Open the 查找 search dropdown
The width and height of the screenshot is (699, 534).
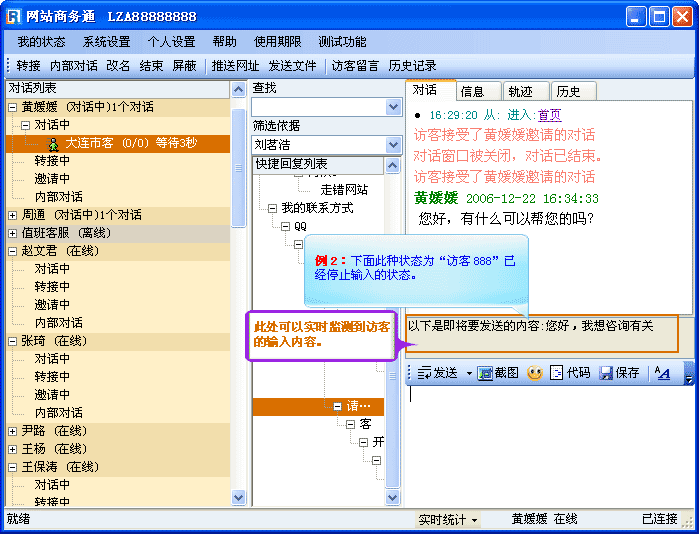click(x=393, y=107)
